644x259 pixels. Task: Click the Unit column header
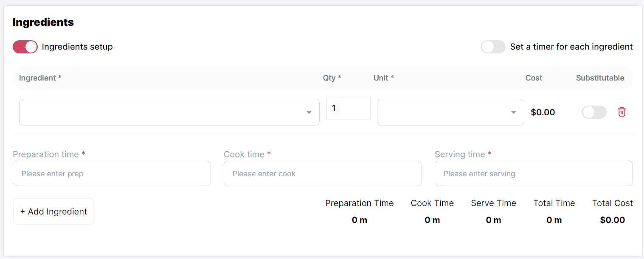383,78
